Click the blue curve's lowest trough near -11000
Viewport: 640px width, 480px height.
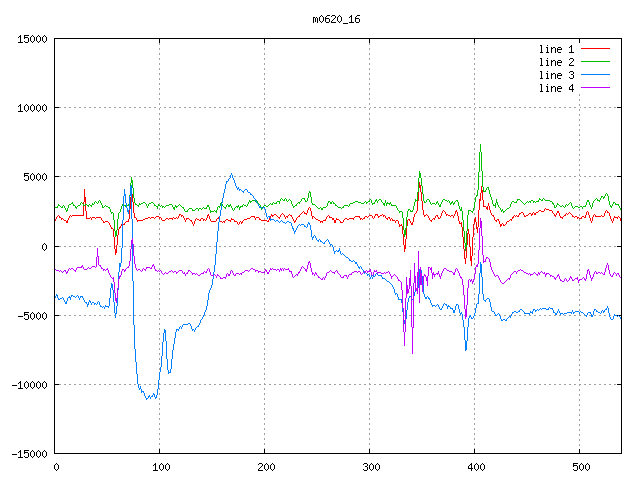(x=148, y=398)
